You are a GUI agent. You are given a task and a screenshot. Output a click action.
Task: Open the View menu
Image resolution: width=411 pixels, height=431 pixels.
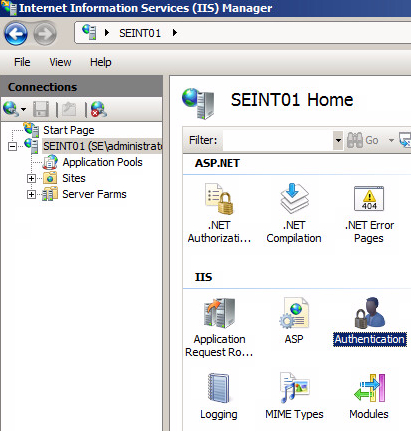(x=60, y=62)
